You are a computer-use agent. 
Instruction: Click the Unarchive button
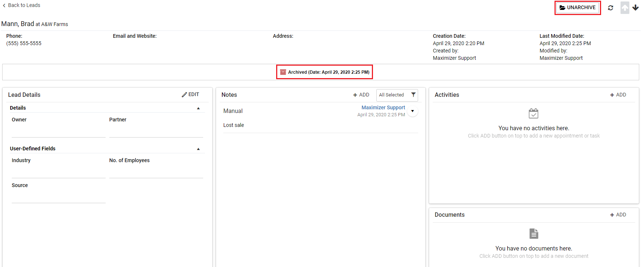(x=578, y=8)
